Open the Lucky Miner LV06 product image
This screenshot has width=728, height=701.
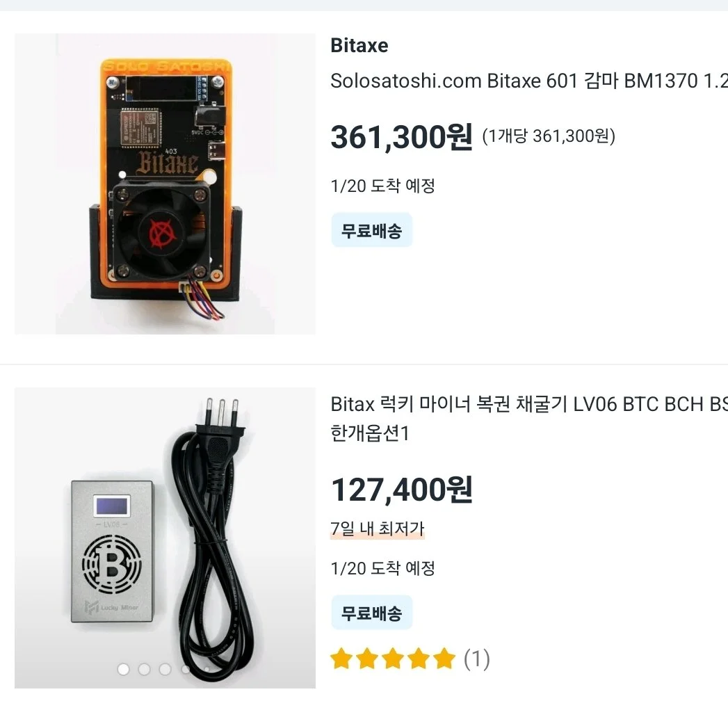point(165,538)
